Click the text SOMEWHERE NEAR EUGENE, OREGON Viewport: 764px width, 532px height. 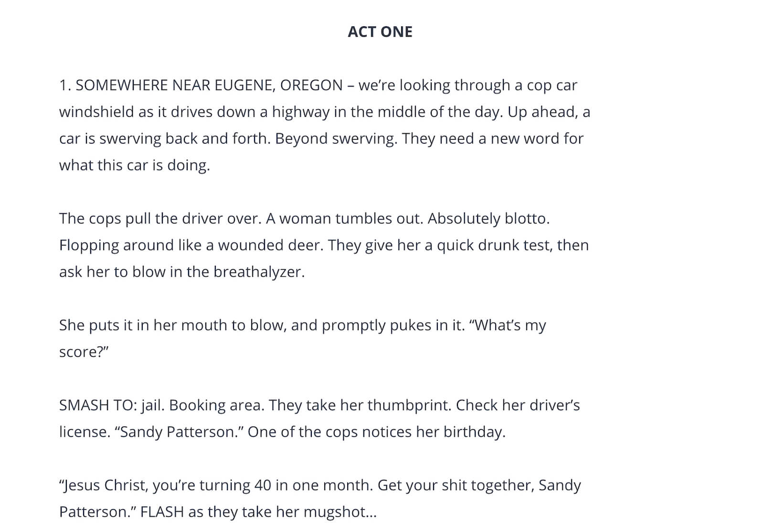click(x=209, y=85)
